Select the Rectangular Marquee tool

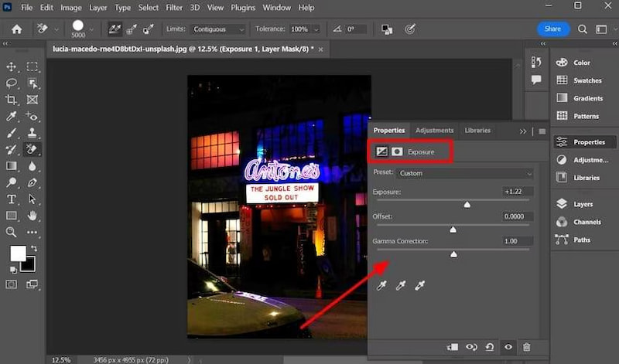point(32,66)
